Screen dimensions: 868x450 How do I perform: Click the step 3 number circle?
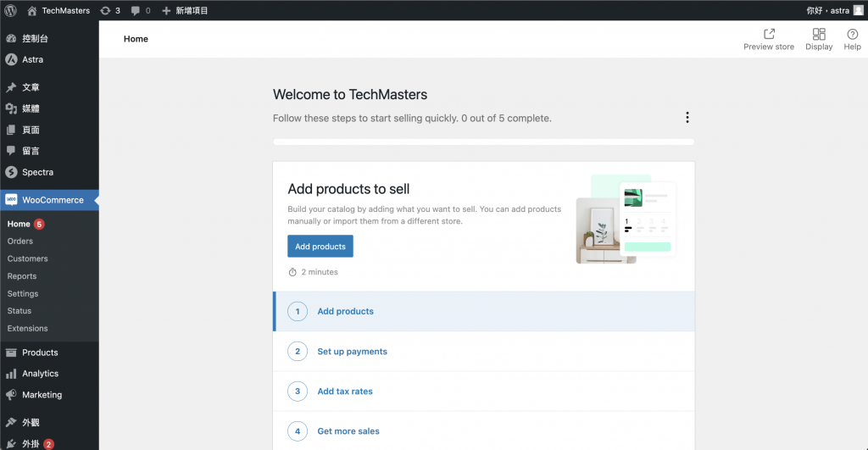point(298,391)
